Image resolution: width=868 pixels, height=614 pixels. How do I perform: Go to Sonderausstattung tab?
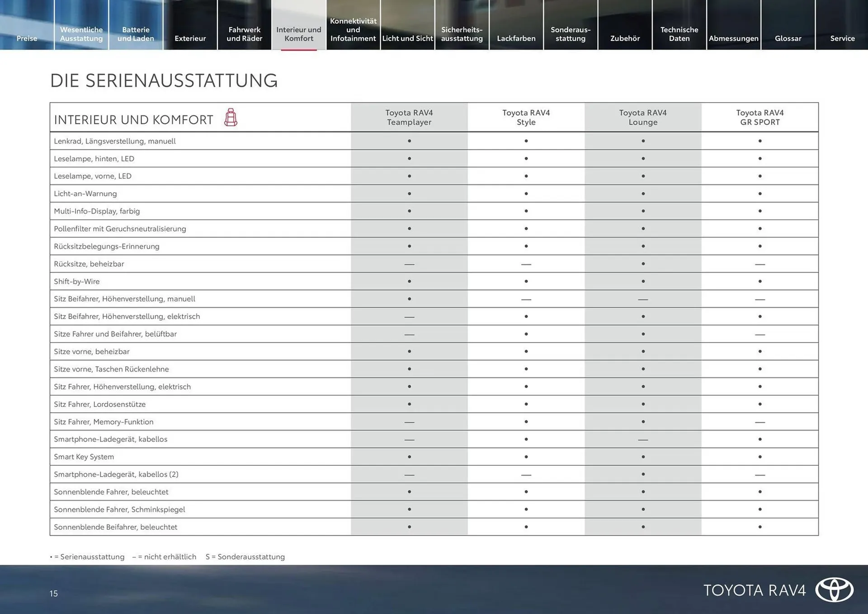click(x=571, y=34)
